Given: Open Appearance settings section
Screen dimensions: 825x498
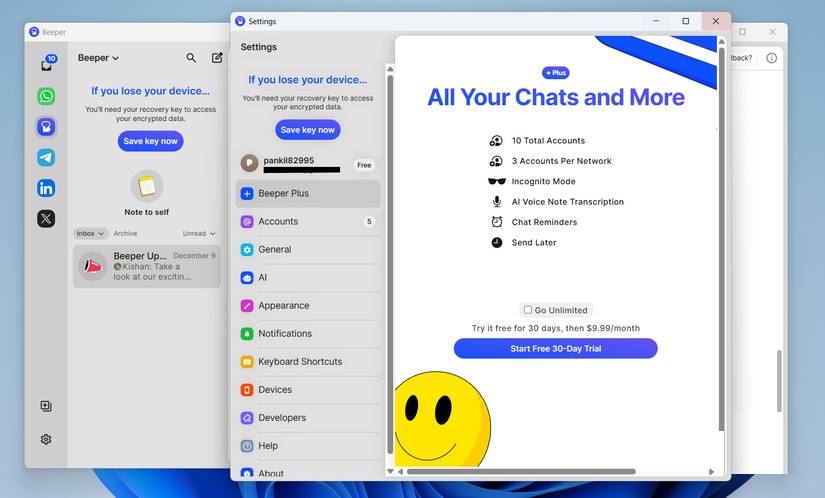Looking at the screenshot, I should (308, 306).
